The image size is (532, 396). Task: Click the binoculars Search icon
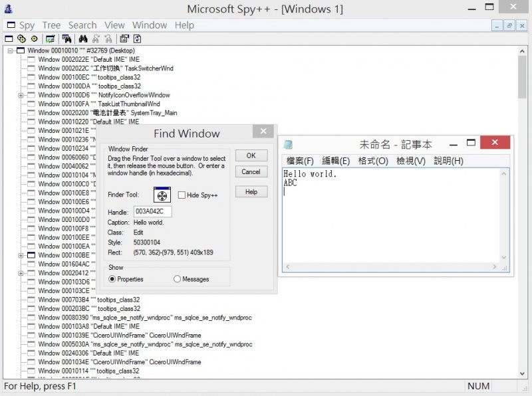pos(83,39)
